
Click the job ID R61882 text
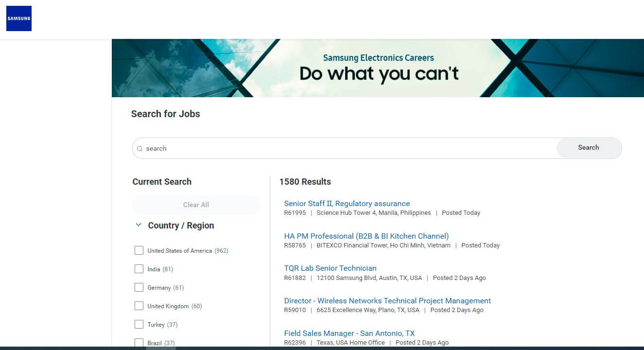coord(295,278)
